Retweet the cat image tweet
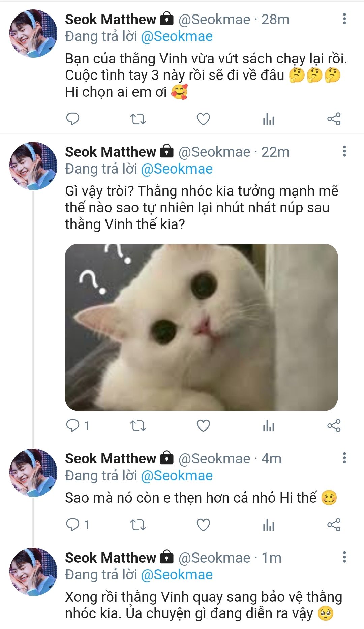Viewport: 364px width, 629px height. point(138,426)
